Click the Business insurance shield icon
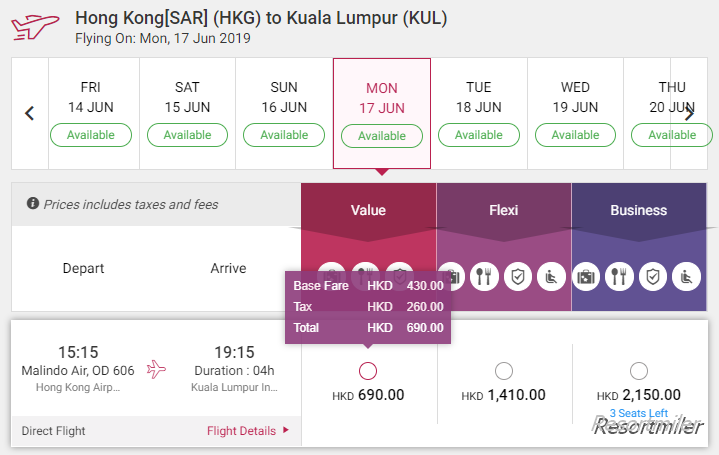The image size is (719, 455). [653, 277]
